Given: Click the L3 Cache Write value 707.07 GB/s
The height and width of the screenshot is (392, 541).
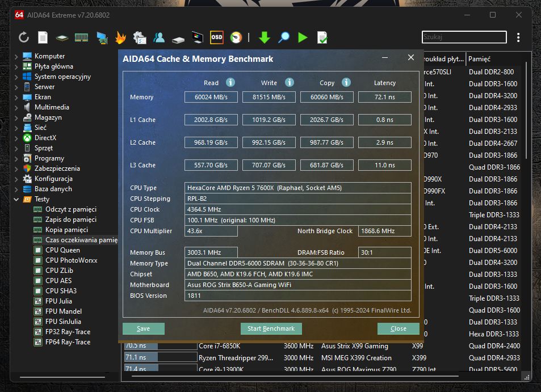Looking at the screenshot, I should coord(269,165).
